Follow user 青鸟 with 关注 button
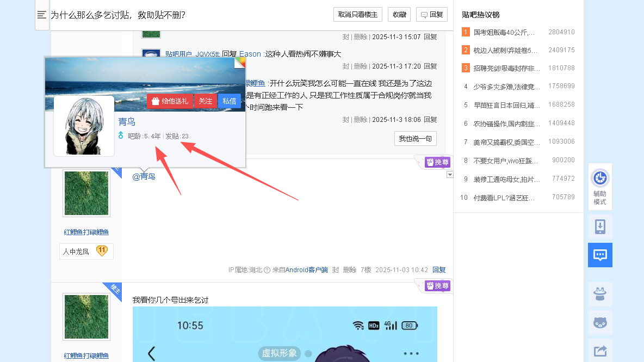644x362 pixels. click(205, 101)
